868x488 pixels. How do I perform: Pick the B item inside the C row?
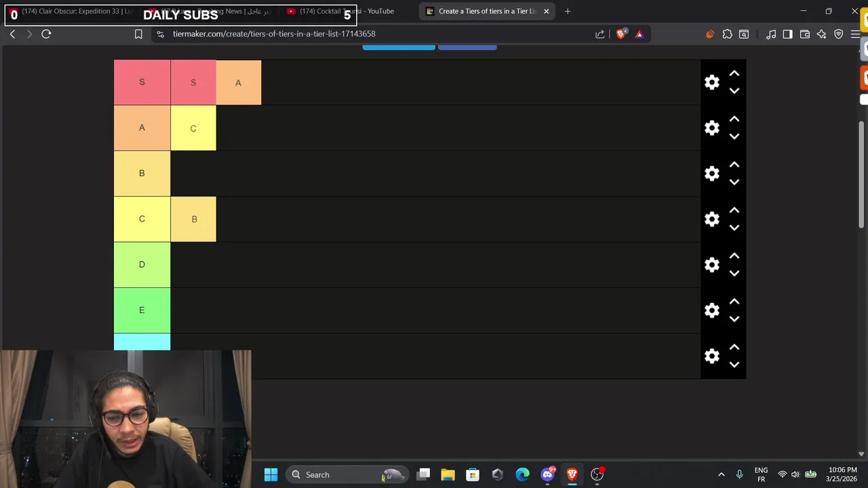(x=193, y=219)
